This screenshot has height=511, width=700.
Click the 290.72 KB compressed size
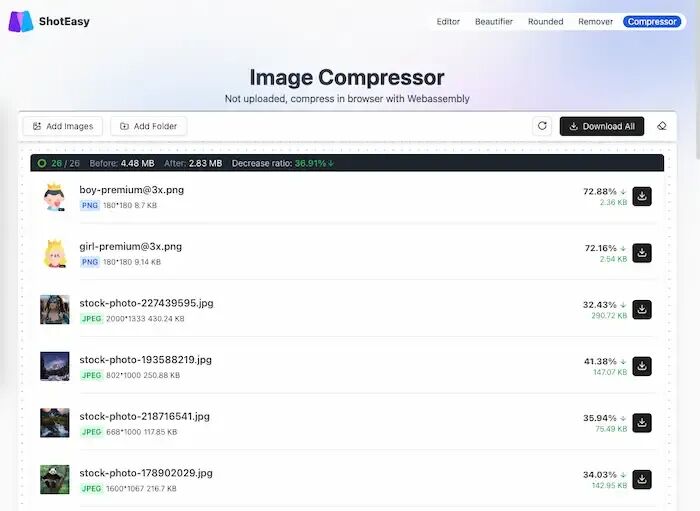click(609, 316)
